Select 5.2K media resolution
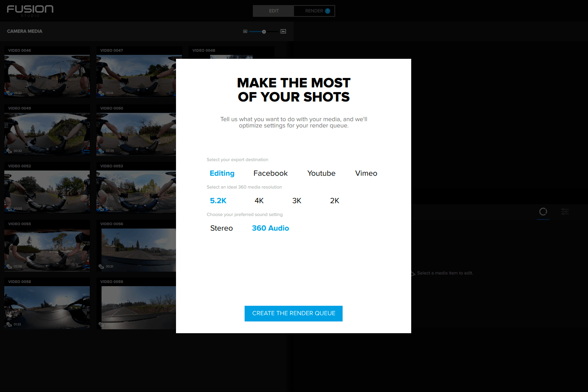 click(x=218, y=201)
